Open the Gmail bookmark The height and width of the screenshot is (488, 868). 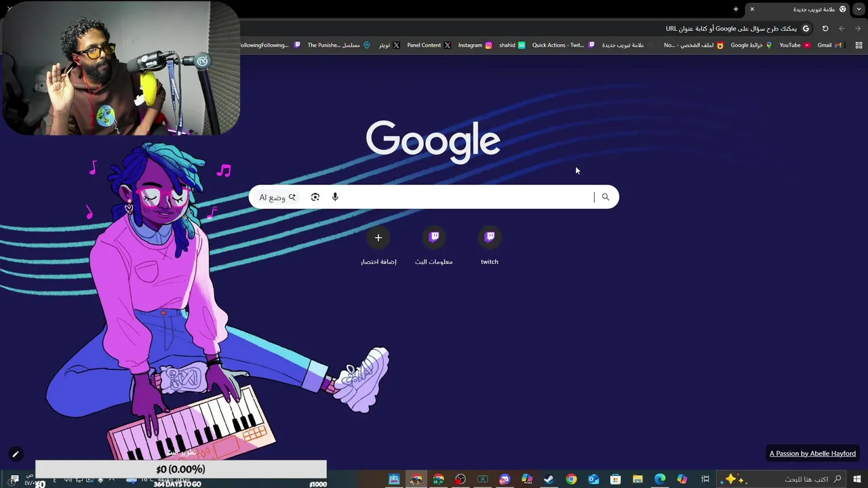click(829, 45)
